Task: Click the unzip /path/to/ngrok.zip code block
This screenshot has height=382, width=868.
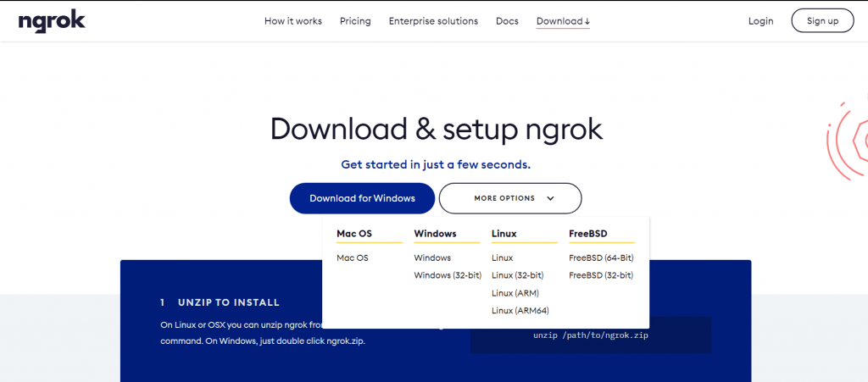Action: click(x=591, y=335)
